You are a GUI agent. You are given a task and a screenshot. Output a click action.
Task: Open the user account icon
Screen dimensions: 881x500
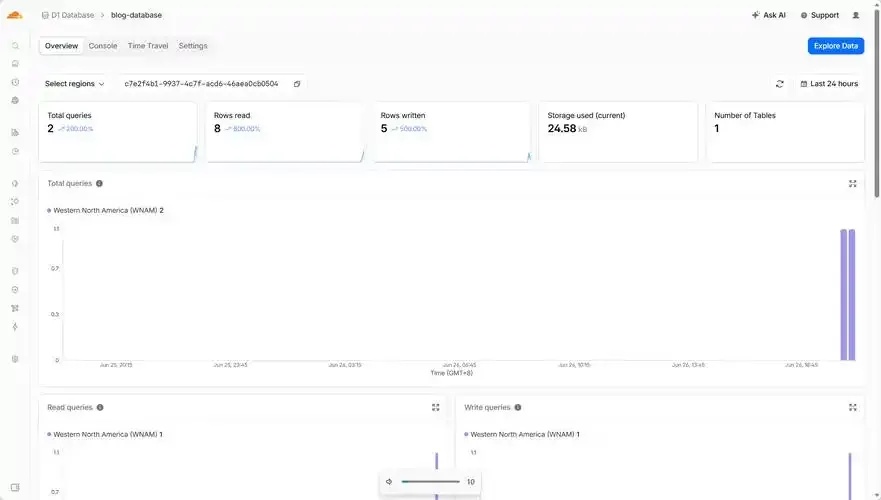[x=856, y=15]
